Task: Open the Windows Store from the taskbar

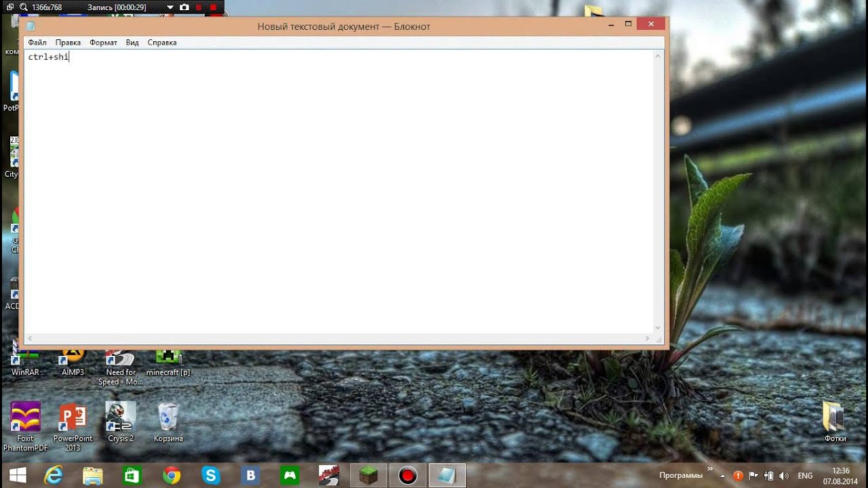Action: [132, 475]
